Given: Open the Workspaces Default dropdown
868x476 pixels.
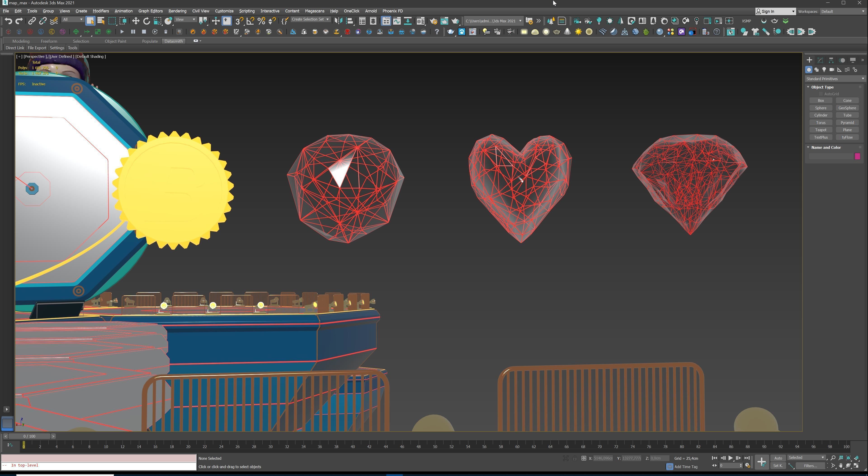Looking at the screenshot, I should point(843,12).
